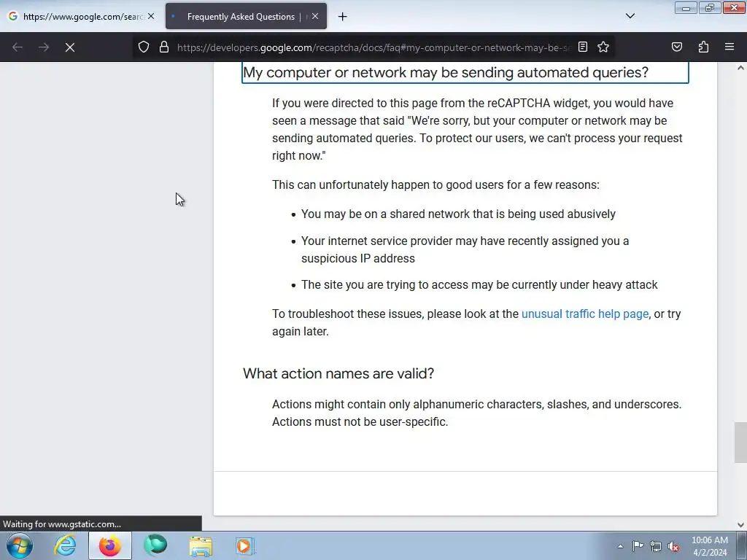Switch to the Google search tab
Screen dimensions: 747x560
(x=82, y=17)
